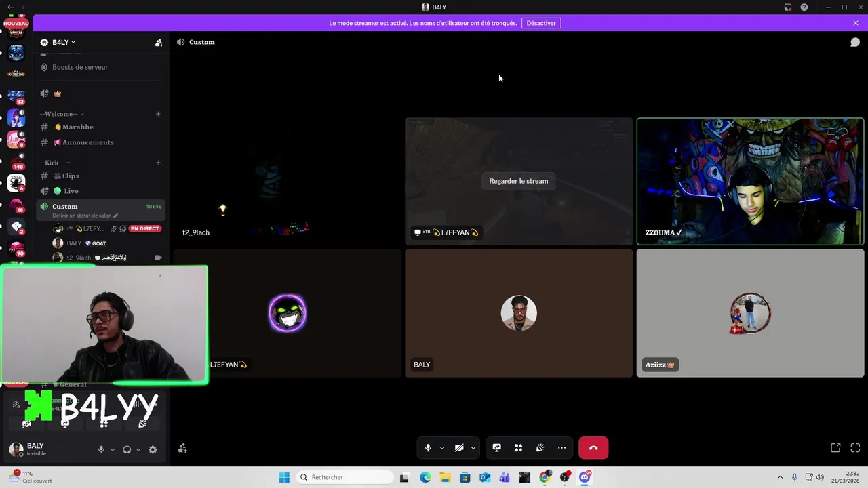
Task: Select the Custom voice channel
Action: tap(100, 210)
